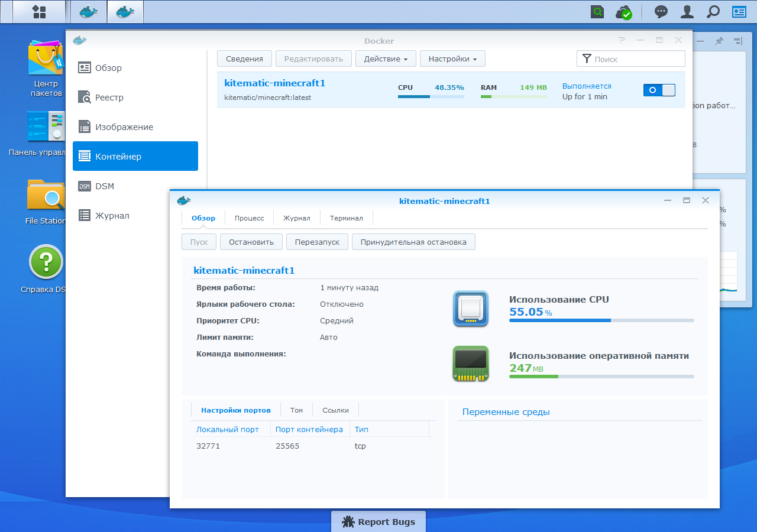Open the green magnifier icon in the top bar
Viewport: 757px width, 532px height.
coord(597,11)
